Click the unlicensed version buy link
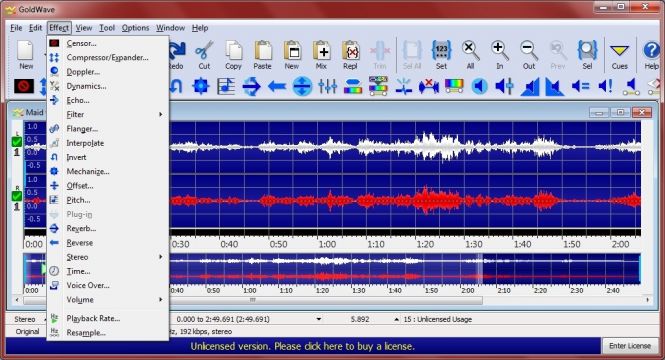Image resolution: width=665 pixels, height=360 pixels. click(302, 346)
